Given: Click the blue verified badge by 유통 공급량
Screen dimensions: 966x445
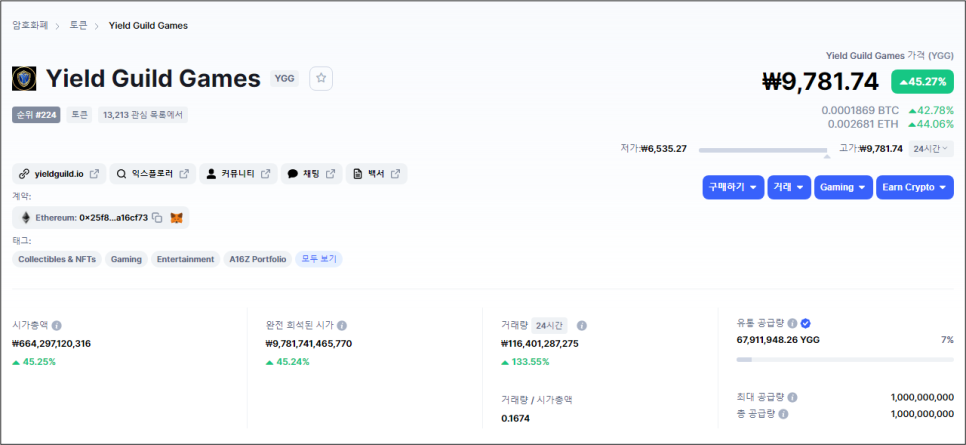Looking at the screenshot, I should tap(805, 323).
